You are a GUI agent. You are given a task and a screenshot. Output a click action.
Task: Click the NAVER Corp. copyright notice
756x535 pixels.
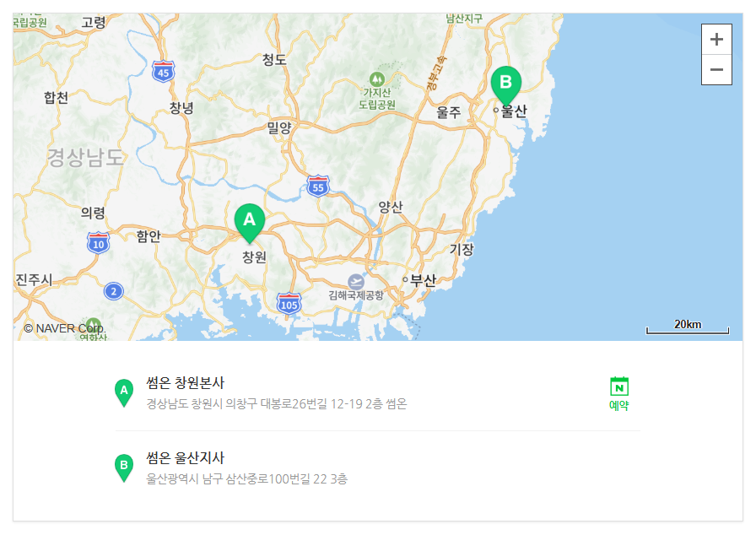point(64,329)
